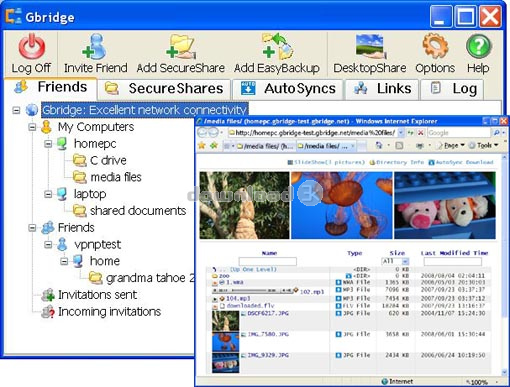The height and width of the screenshot is (387, 510).
Task: Click the green Help question icon
Action: (x=478, y=46)
